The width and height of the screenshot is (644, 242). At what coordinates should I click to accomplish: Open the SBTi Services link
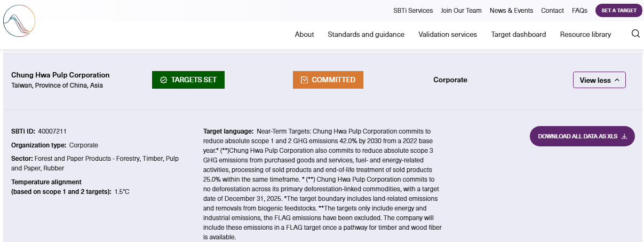[413, 11]
